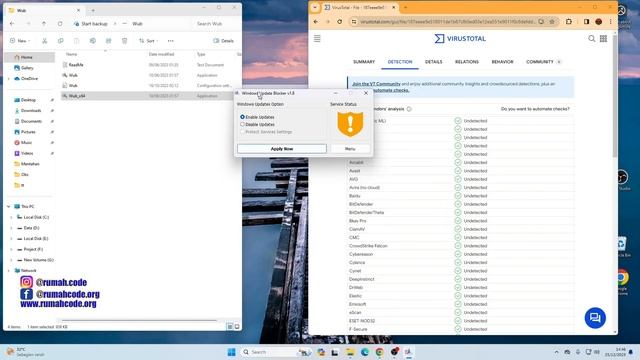Click the Cut scissors icon
The width and height of the screenshot is (640, 360).
(x=44, y=41)
